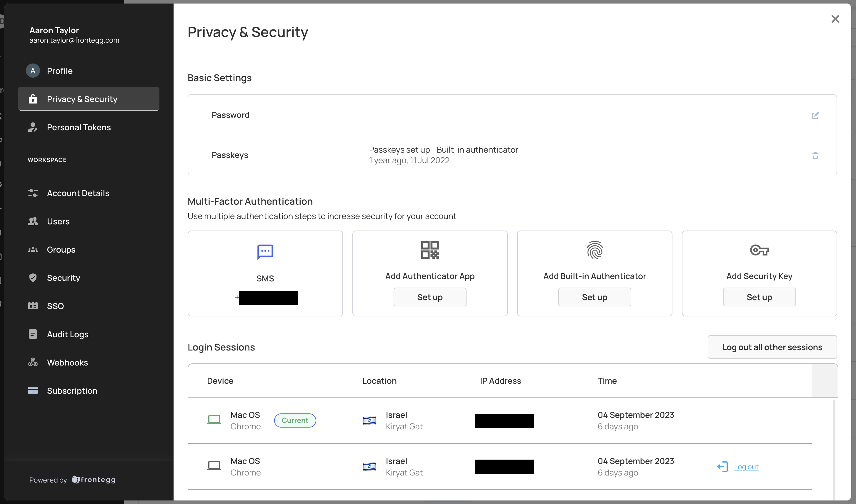Viewport: 856px width, 504px height.
Task: Open the Webhooks page
Action: (67, 362)
